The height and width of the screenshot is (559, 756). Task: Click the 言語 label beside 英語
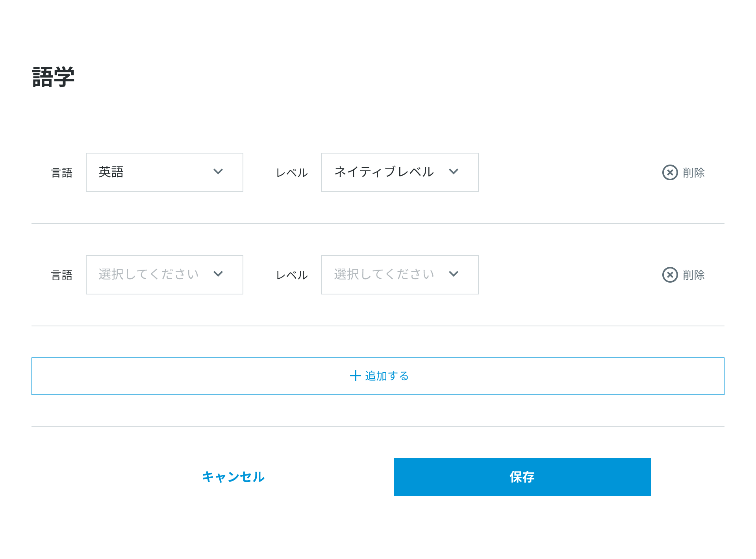point(62,173)
